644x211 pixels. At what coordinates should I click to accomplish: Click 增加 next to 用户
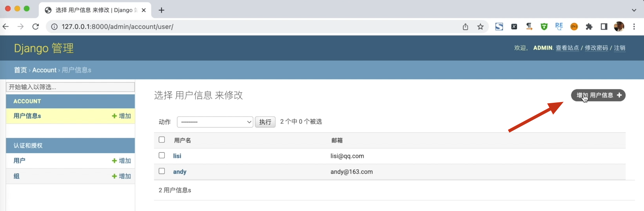coord(121,161)
